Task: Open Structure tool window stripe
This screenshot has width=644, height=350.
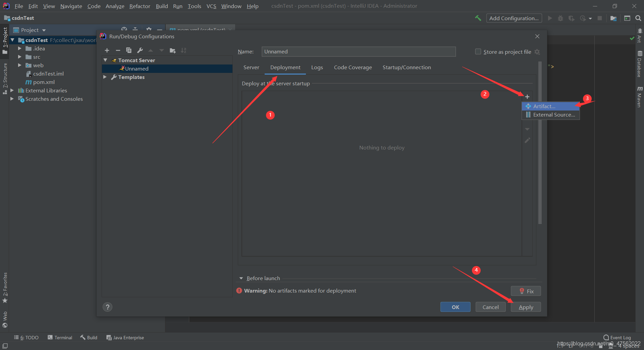Action: click(x=5, y=79)
